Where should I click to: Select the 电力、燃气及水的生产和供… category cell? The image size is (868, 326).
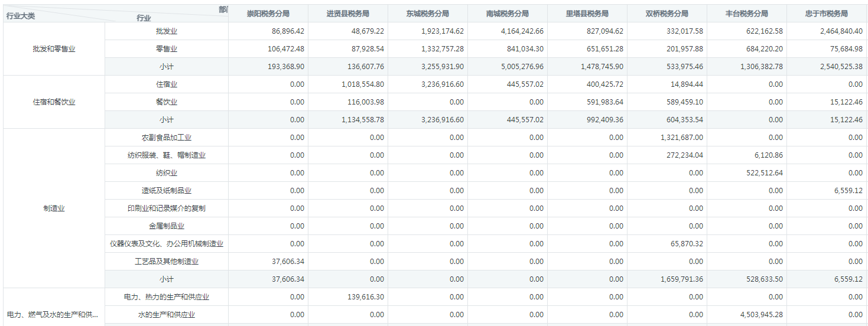(52, 315)
